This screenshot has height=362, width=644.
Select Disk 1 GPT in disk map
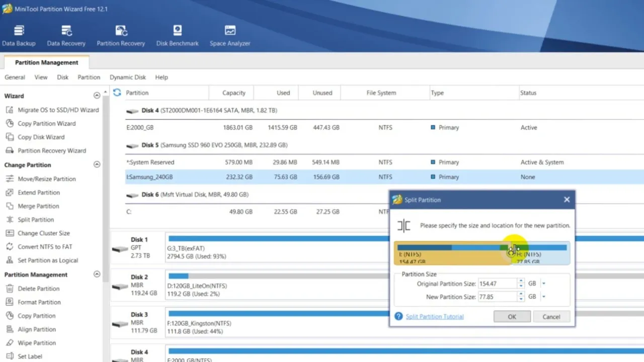click(x=137, y=247)
